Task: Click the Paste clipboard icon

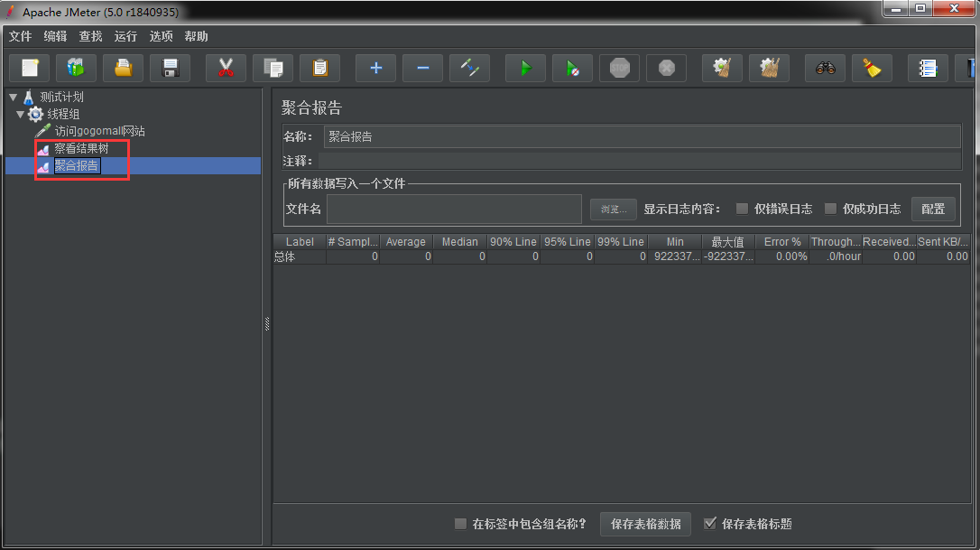Action: pyautogui.click(x=320, y=68)
